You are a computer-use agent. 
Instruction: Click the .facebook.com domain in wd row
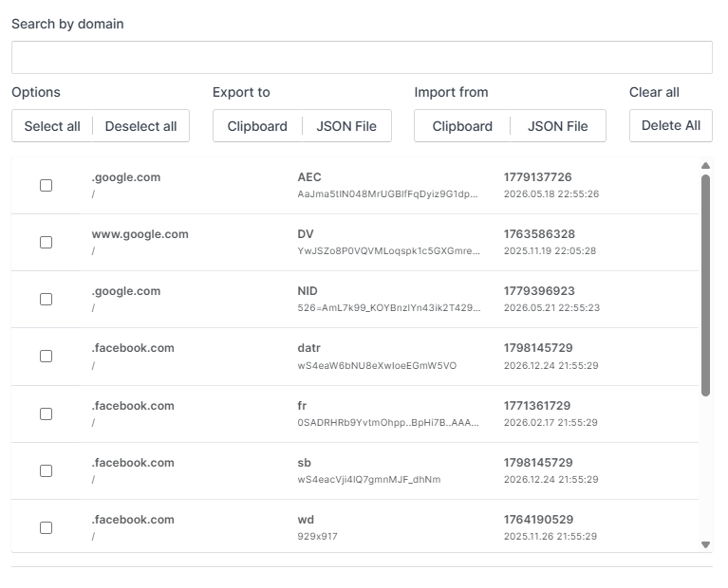133,520
